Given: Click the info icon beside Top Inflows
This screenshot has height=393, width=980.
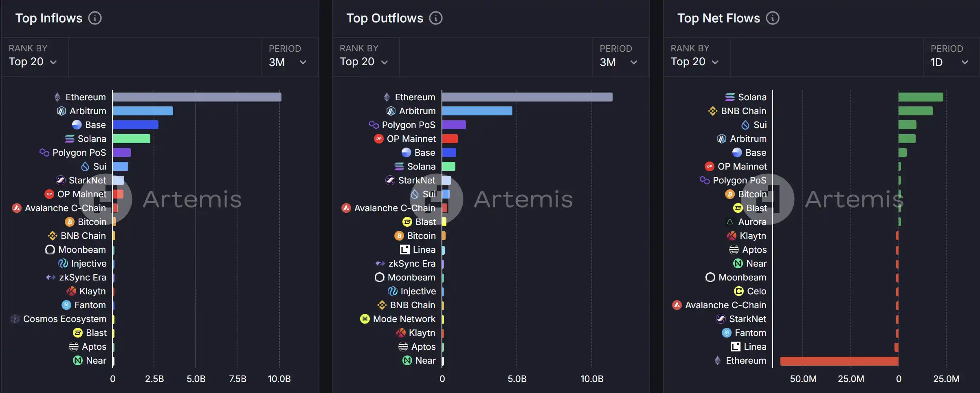Looking at the screenshot, I should [x=95, y=18].
